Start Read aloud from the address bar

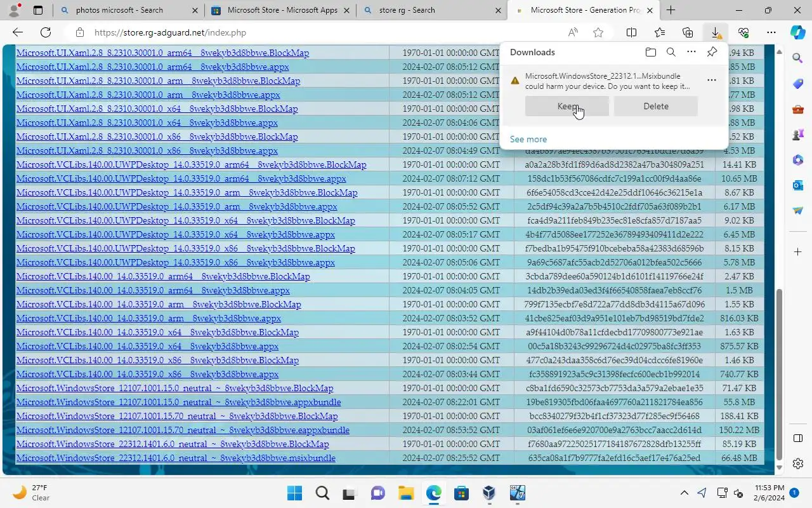point(573,32)
